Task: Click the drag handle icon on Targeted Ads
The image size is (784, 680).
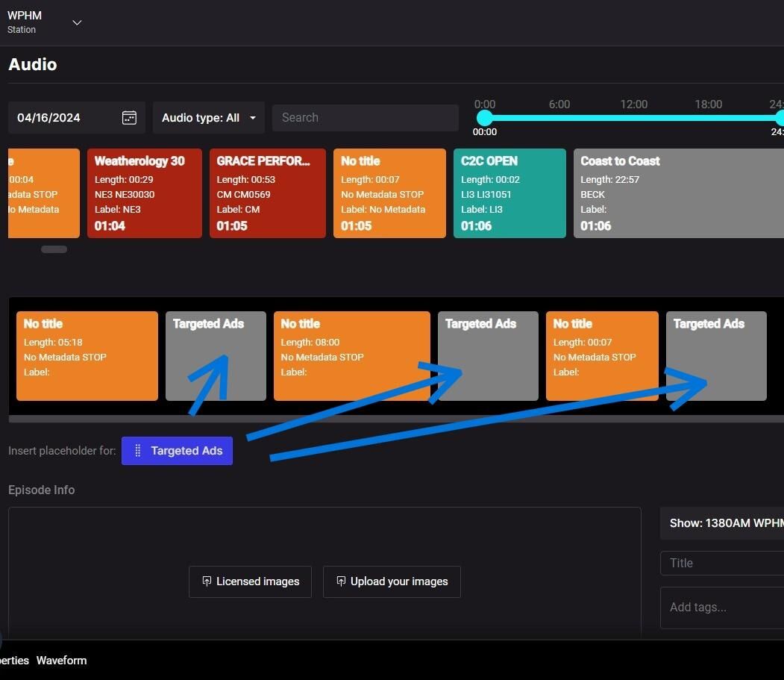Action: tap(137, 451)
